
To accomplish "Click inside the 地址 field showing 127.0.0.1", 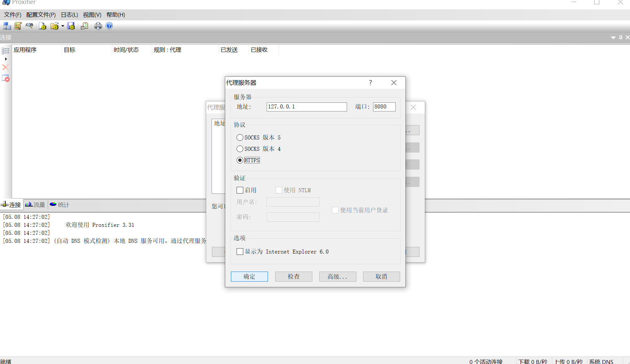I will point(306,107).
